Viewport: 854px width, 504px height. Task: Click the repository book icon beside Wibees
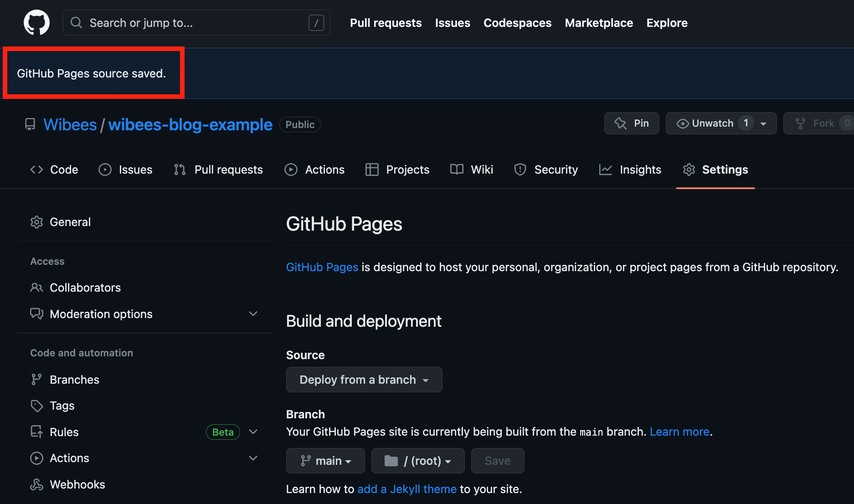click(30, 124)
